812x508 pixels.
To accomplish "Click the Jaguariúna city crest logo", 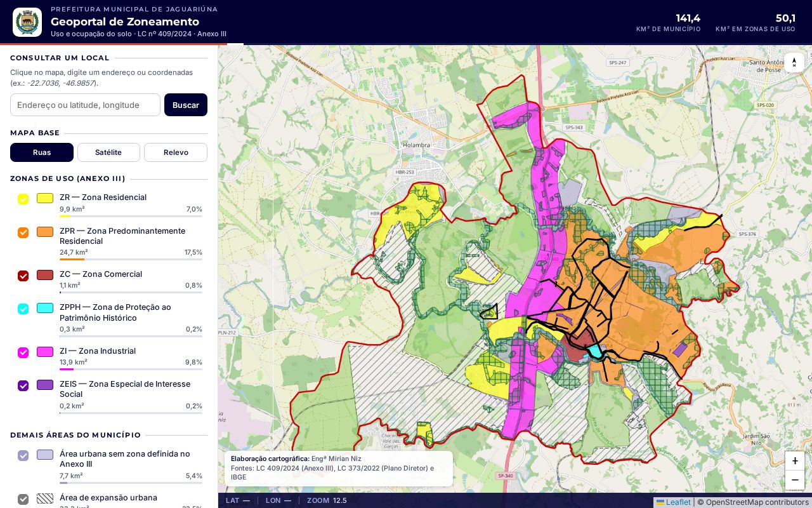I will click(x=27, y=22).
